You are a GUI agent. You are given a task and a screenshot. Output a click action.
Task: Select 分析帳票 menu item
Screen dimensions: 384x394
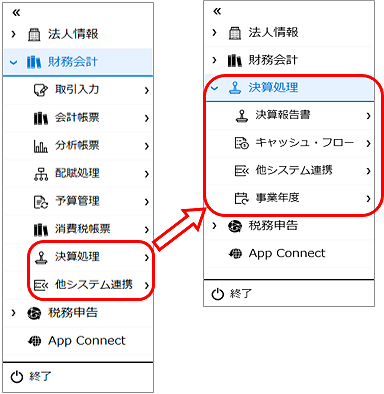click(x=78, y=146)
